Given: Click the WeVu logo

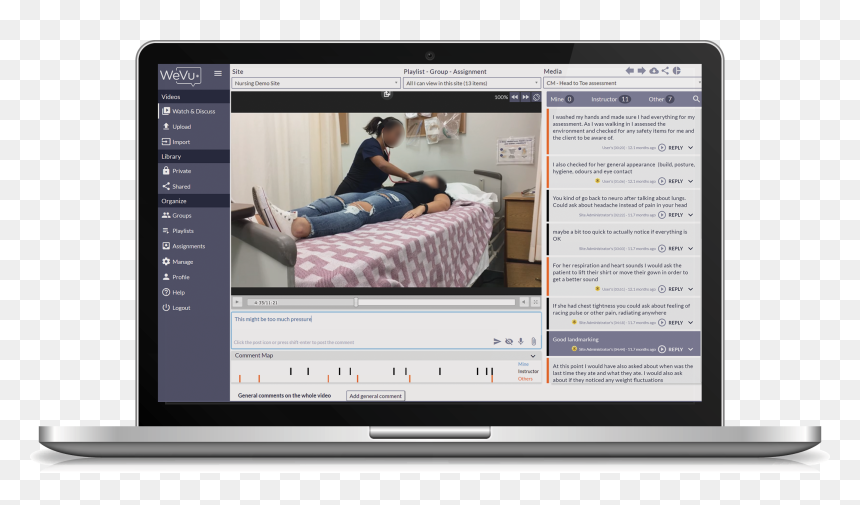Looking at the screenshot, I should [x=180, y=76].
